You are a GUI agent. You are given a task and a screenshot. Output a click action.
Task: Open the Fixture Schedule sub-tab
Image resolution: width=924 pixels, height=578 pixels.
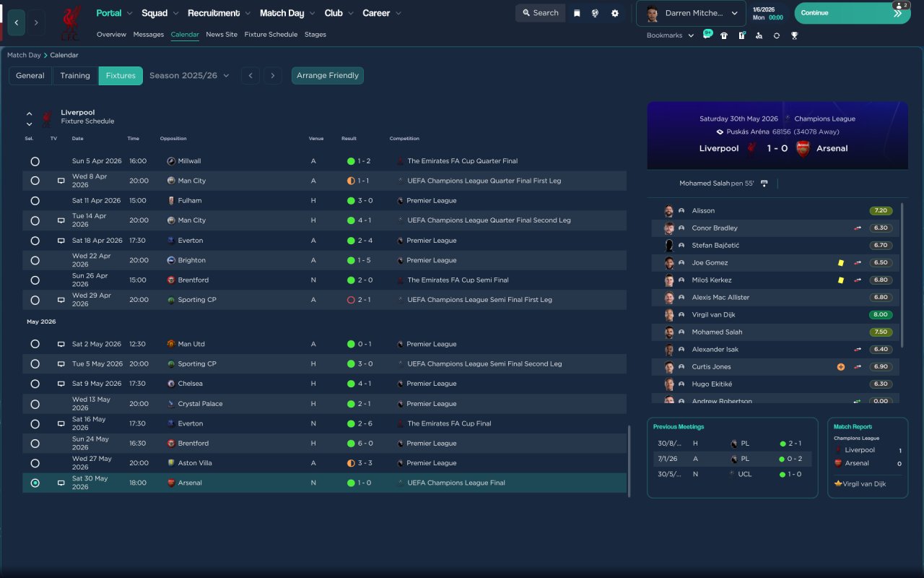coord(271,35)
